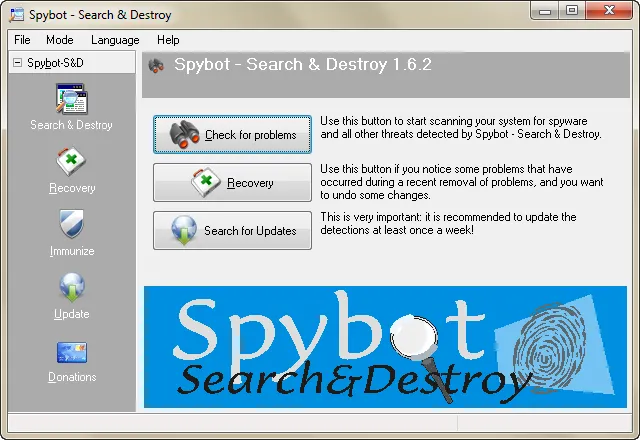
Task: Open the Search & Destroy sidebar icon
Action: point(71,99)
